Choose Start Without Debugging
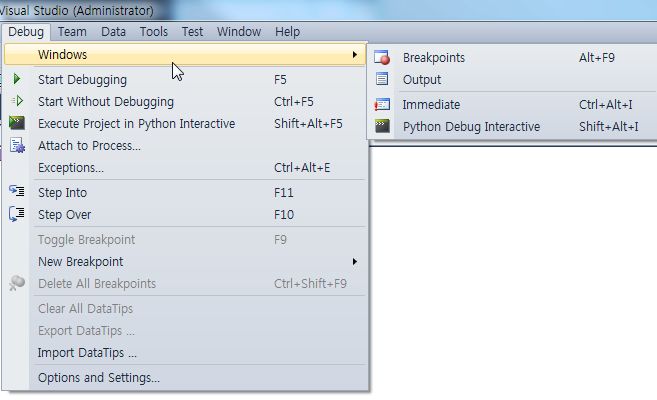Image resolution: width=657 pixels, height=400 pixels. [x=185, y=102]
